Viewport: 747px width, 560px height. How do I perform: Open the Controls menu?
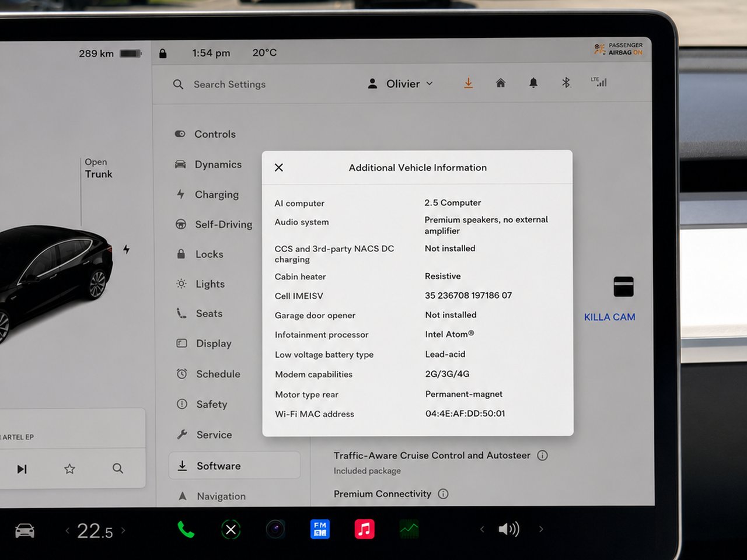pos(205,134)
